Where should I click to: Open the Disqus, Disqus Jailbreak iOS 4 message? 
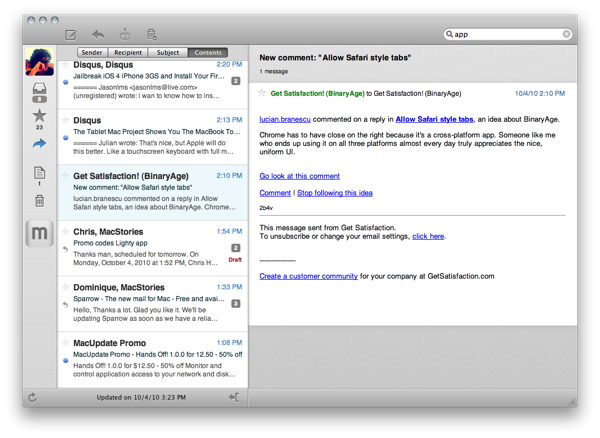(153, 85)
